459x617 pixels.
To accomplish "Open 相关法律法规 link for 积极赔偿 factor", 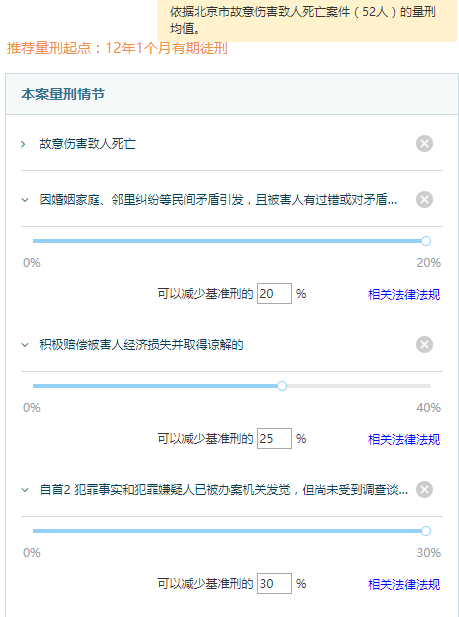I will point(404,439).
